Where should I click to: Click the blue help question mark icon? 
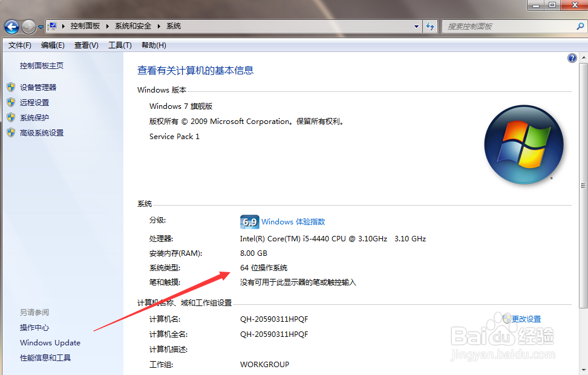[572, 58]
